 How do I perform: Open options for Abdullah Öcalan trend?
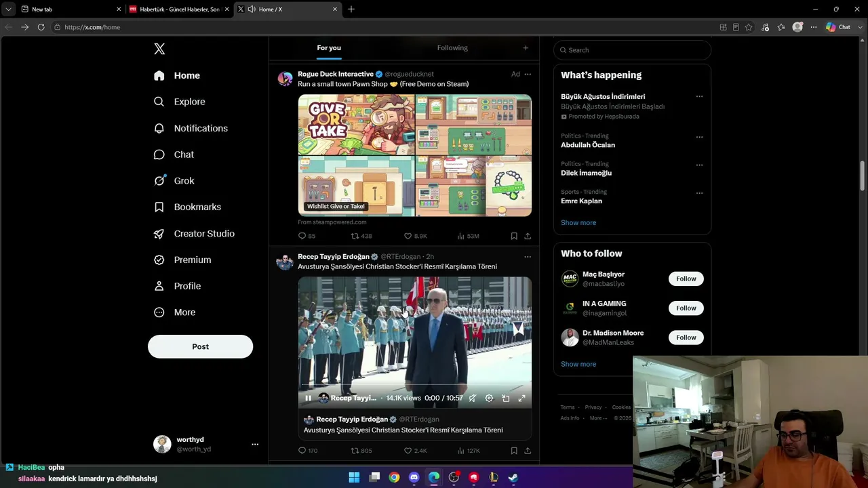click(x=699, y=137)
